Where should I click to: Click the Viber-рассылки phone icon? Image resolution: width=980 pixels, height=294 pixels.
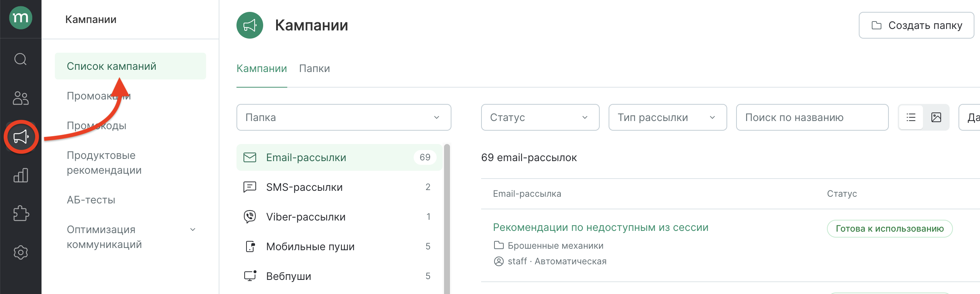tap(249, 217)
